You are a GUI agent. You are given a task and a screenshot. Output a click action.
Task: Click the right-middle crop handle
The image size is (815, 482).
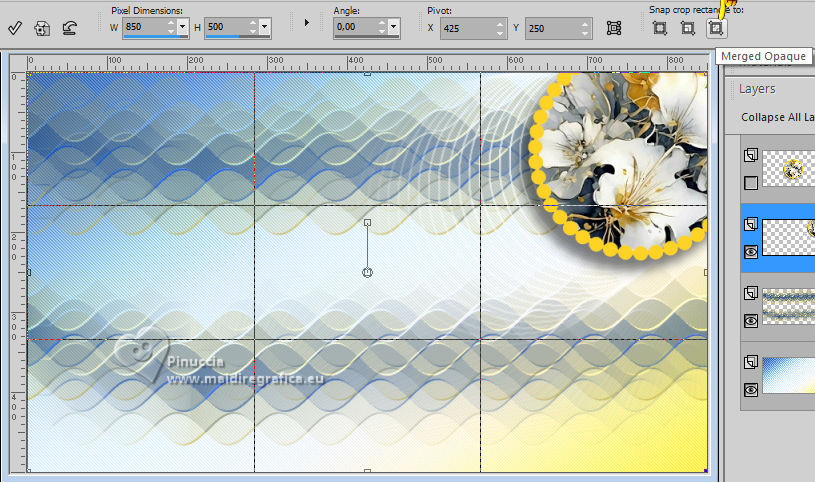click(x=706, y=272)
